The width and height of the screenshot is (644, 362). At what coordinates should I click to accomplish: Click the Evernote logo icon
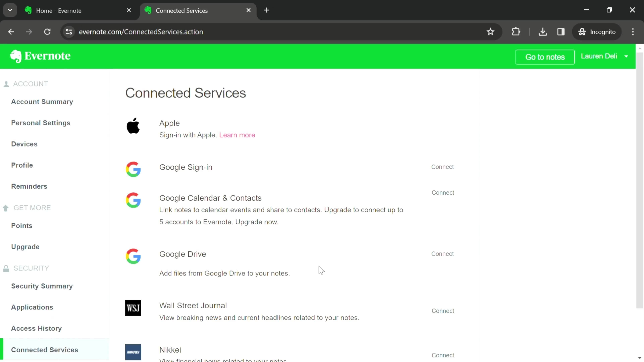[x=15, y=56]
